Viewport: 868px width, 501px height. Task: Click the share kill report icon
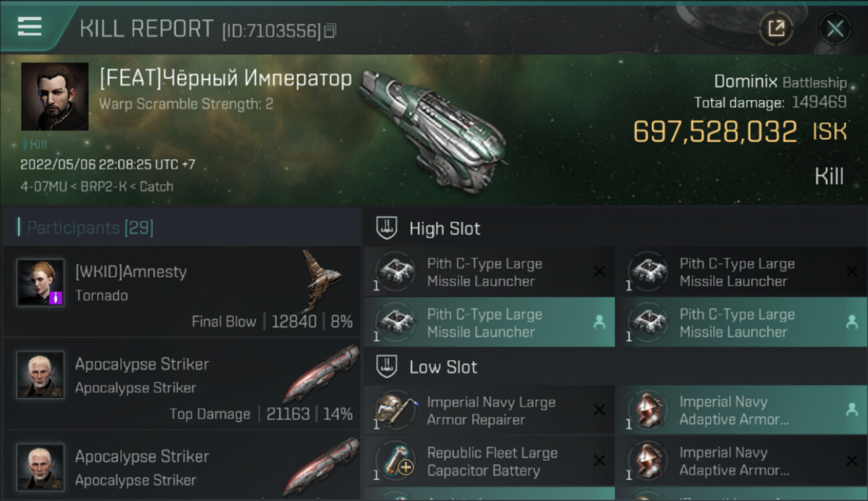click(776, 28)
